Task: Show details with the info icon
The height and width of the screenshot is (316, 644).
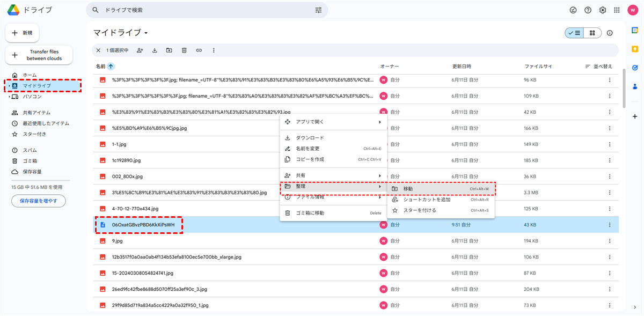Action: click(610, 33)
